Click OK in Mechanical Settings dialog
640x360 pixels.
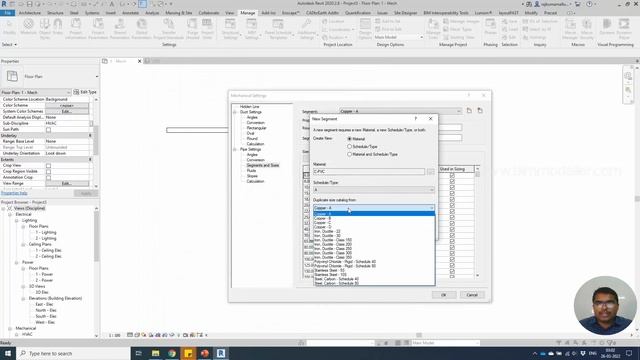tap(444, 295)
